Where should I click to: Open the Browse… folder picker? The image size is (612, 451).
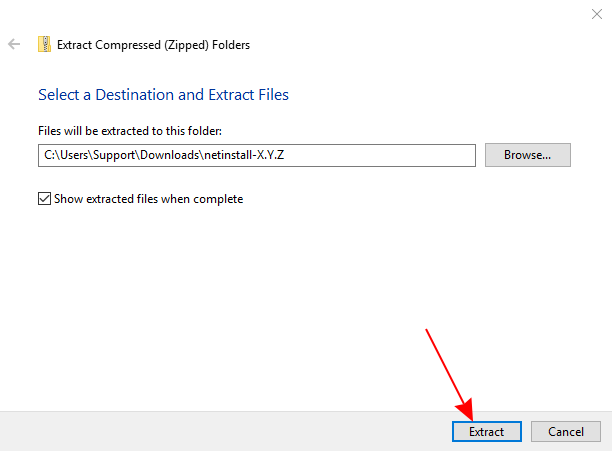527,155
